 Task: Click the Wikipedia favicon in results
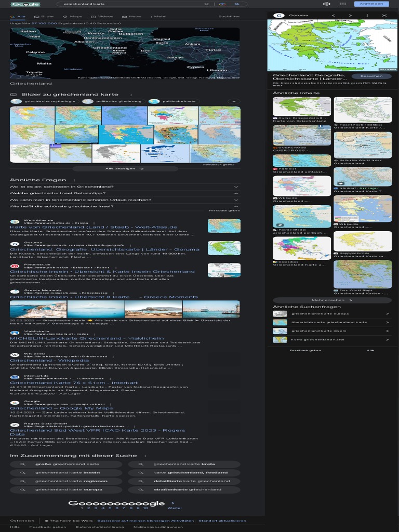click(15, 355)
